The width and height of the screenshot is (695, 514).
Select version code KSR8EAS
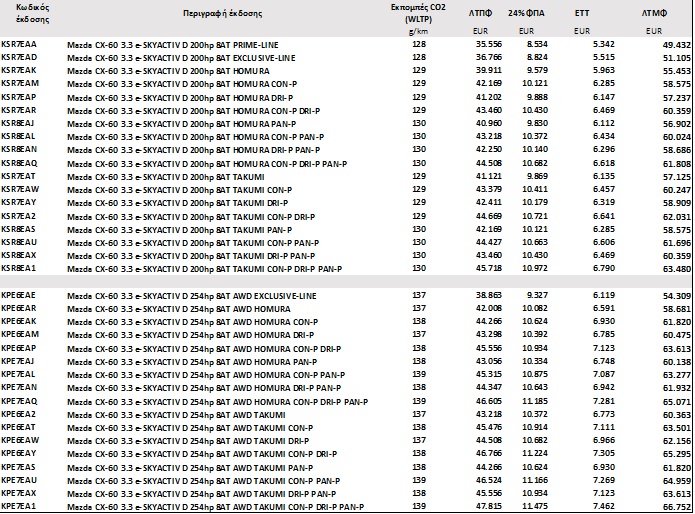point(18,229)
